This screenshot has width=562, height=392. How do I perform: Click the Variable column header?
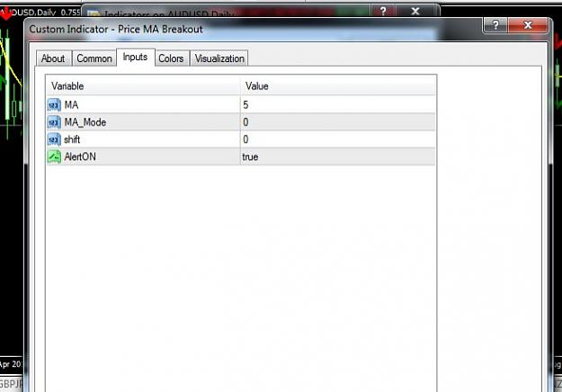[143, 86]
